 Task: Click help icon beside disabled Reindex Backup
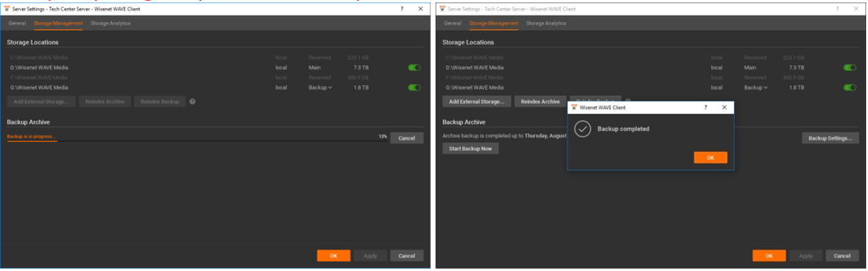(193, 101)
